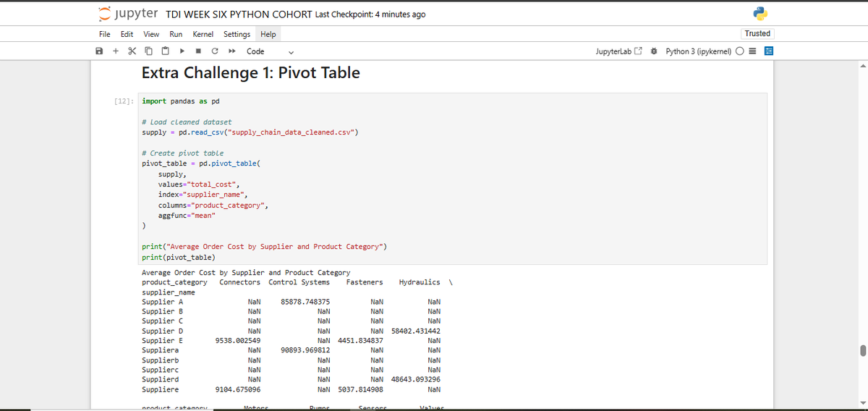Viewport: 868px width, 411px height.
Task: Click the vertical scrollbar thumb
Action: coord(862,351)
